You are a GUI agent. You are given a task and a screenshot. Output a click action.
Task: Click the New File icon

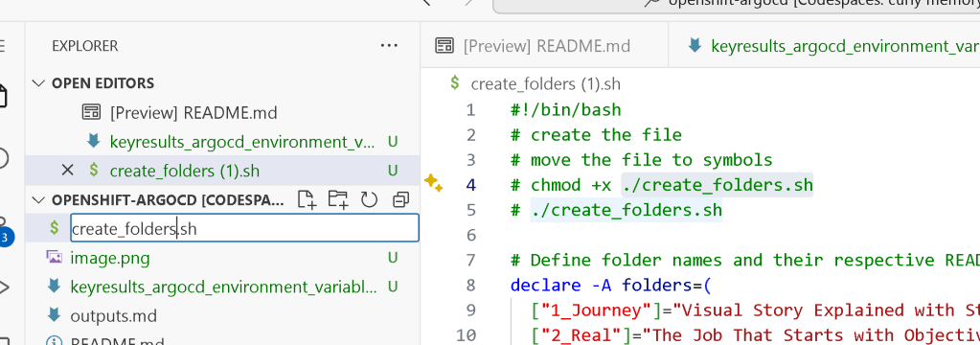(x=307, y=200)
